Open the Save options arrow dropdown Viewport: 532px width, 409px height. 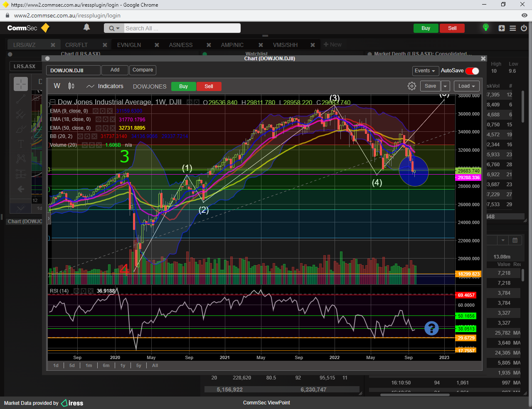pyautogui.click(x=445, y=86)
